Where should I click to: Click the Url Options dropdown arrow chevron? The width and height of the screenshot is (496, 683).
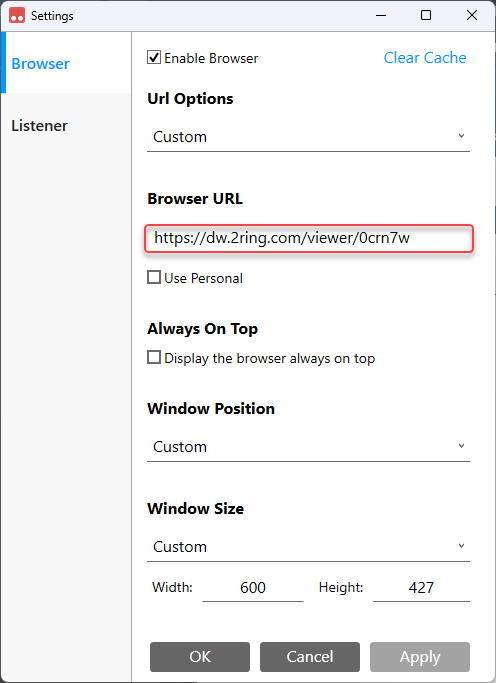pos(461,136)
